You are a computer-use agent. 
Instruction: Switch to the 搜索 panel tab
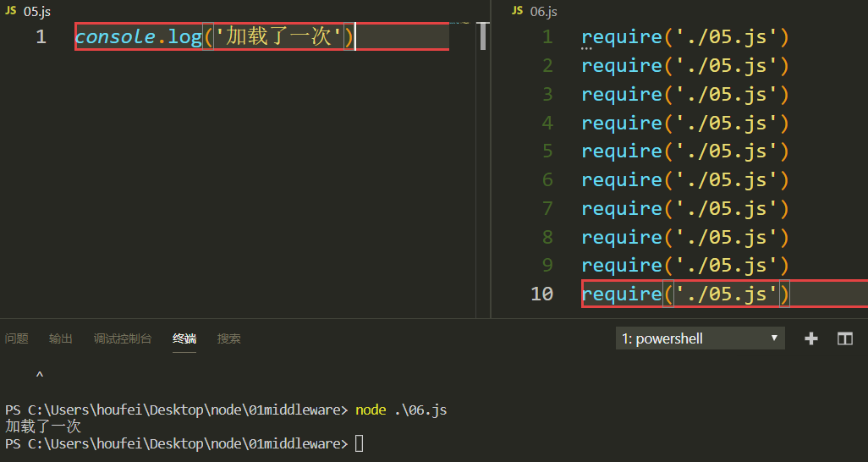pyautogui.click(x=228, y=338)
